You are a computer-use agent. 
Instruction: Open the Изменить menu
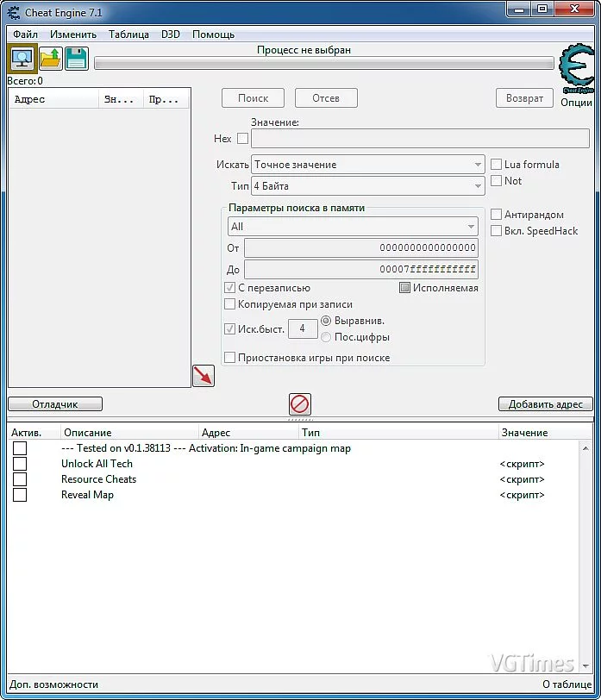73,34
